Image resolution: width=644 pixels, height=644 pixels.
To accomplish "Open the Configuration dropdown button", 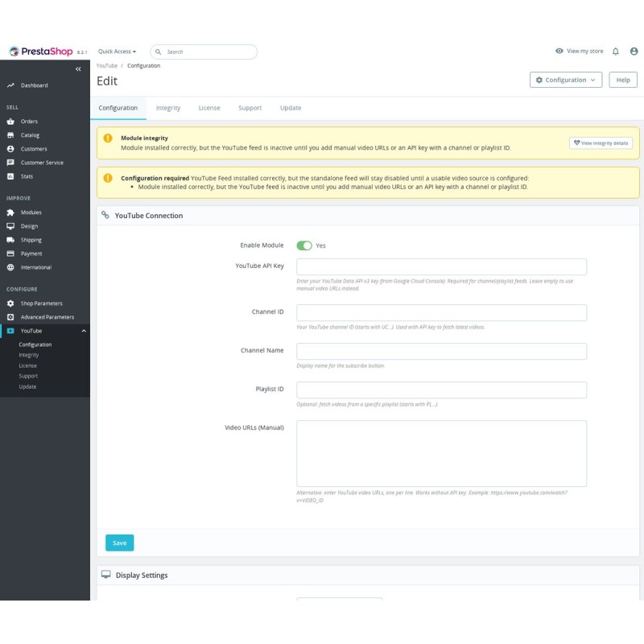I will [x=566, y=80].
